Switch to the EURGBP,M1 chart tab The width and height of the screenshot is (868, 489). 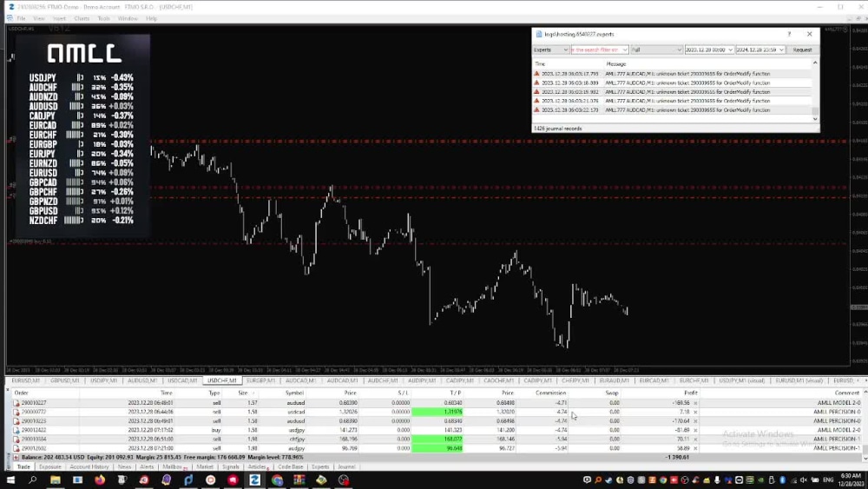coord(260,381)
